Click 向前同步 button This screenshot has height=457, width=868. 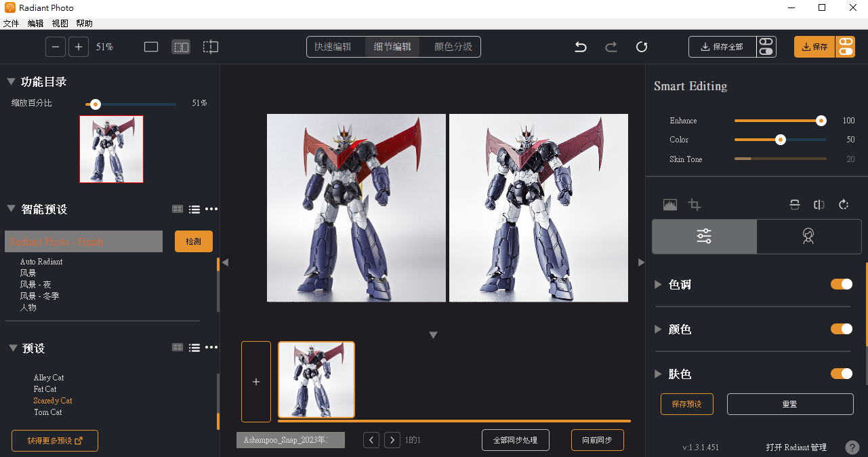tap(598, 440)
